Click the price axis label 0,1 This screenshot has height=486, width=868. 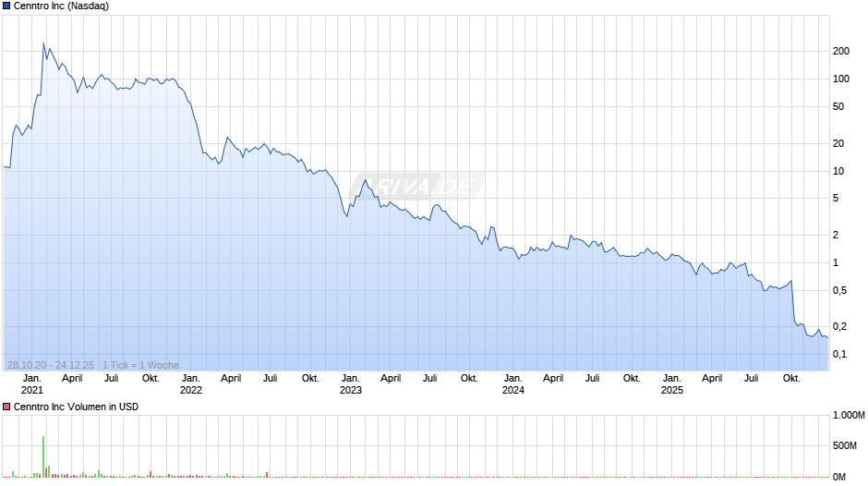coord(839,354)
